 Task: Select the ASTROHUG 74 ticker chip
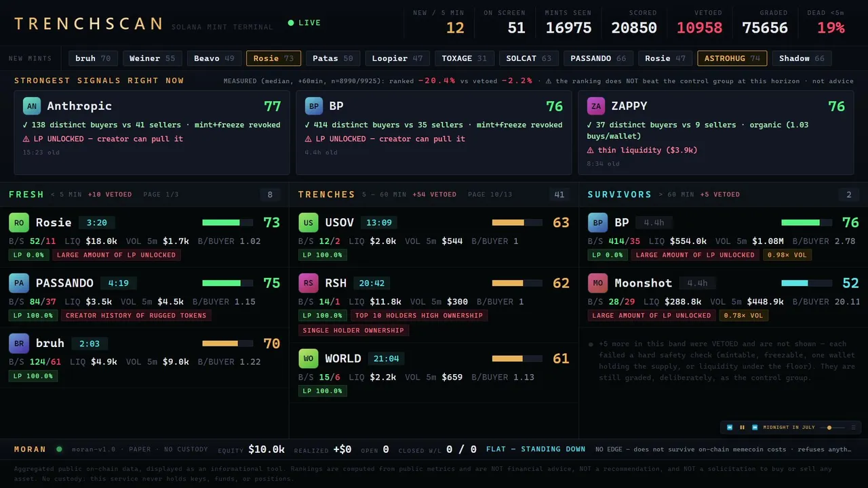pos(732,58)
